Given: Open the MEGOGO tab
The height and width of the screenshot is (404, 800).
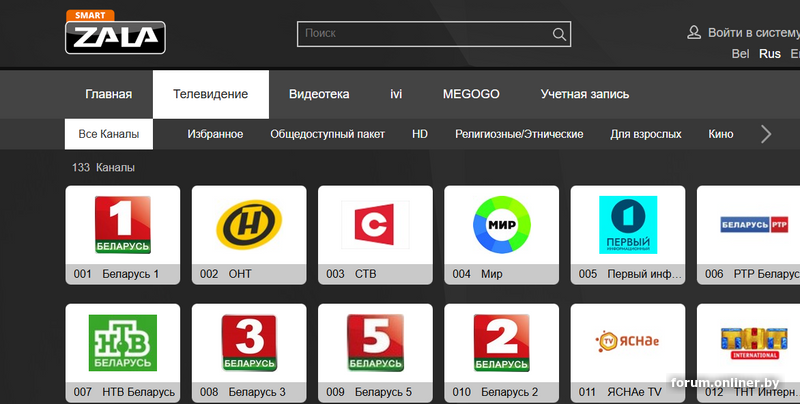Looking at the screenshot, I should [x=471, y=94].
